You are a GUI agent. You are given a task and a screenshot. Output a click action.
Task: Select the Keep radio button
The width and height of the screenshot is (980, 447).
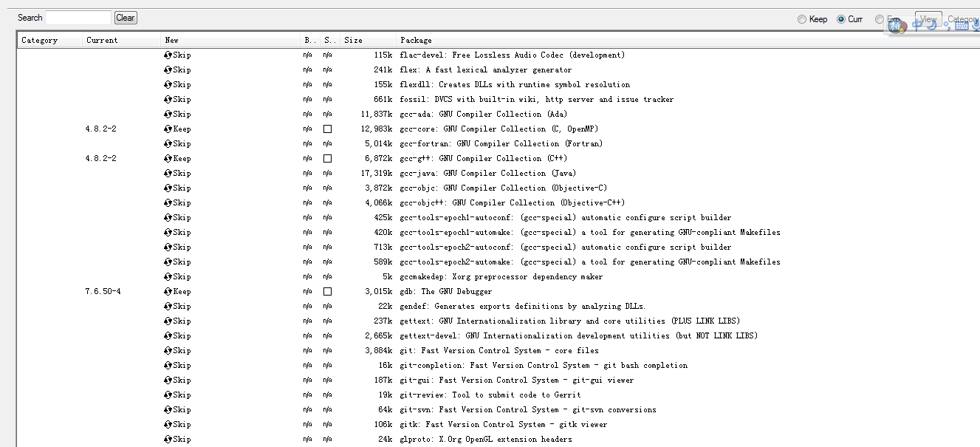click(802, 19)
